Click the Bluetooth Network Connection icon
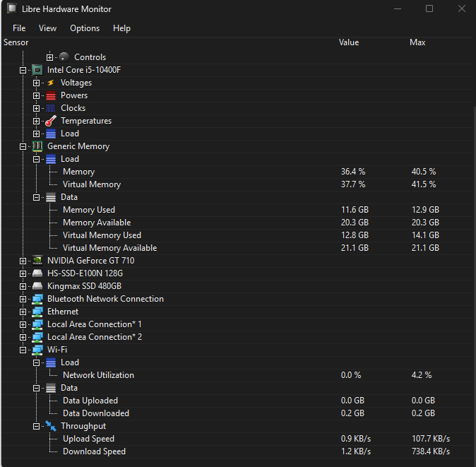476x467 pixels. pos(37,299)
